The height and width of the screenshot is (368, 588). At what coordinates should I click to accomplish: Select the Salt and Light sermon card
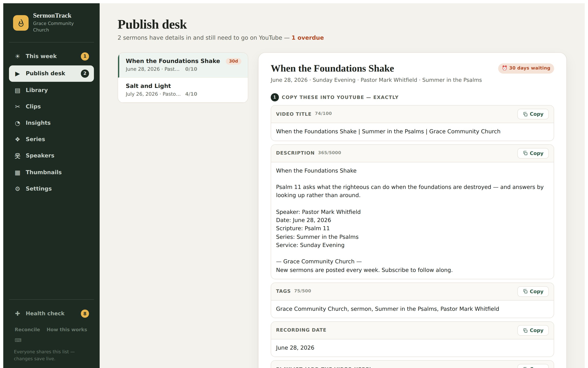point(183,90)
